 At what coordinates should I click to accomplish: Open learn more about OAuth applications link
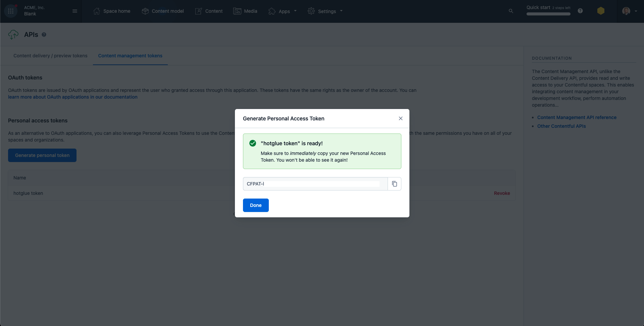73,97
